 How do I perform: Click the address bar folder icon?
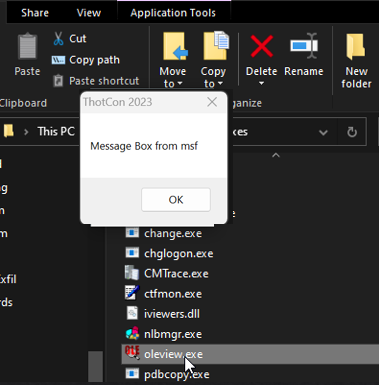[x=9, y=131]
